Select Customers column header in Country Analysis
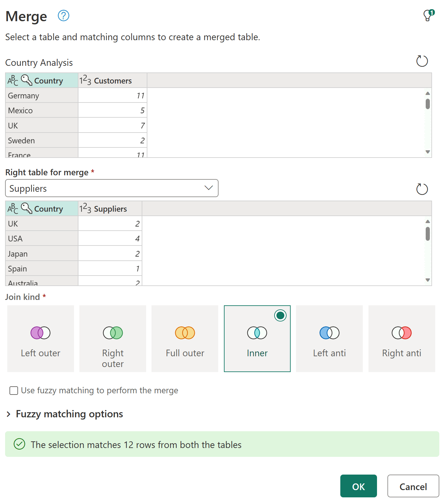This screenshot has width=445, height=504. click(x=112, y=81)
